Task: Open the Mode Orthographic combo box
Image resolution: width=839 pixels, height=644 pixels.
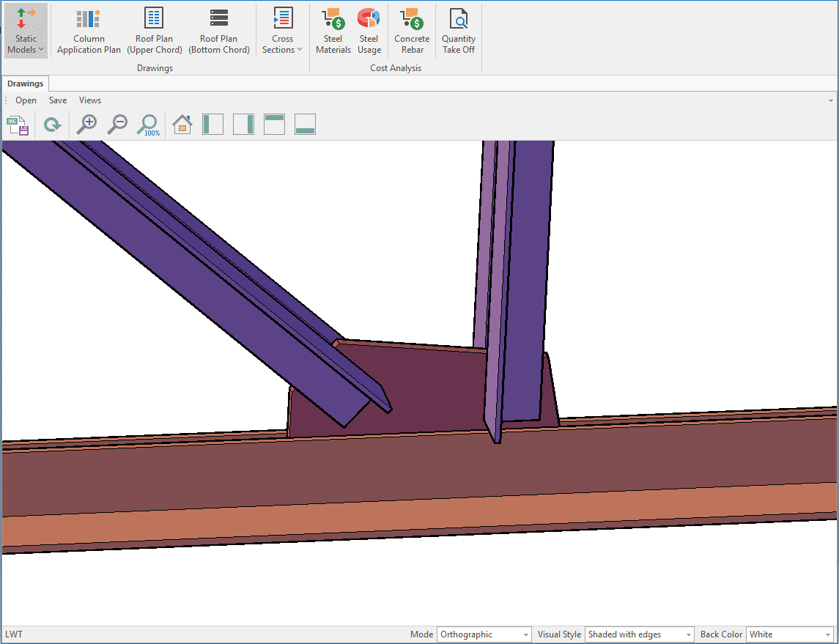Action: (484, 634)
